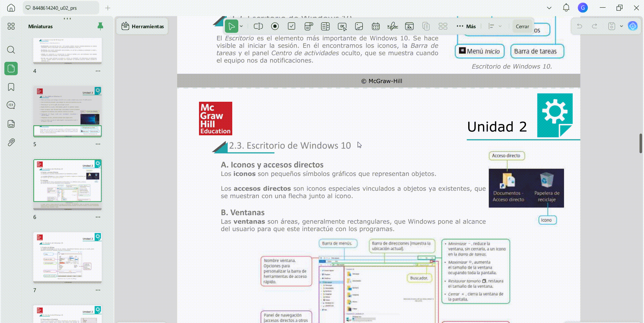Choose the signature field form tool
This screenshot has width=644, height=323.
point(393,26)
